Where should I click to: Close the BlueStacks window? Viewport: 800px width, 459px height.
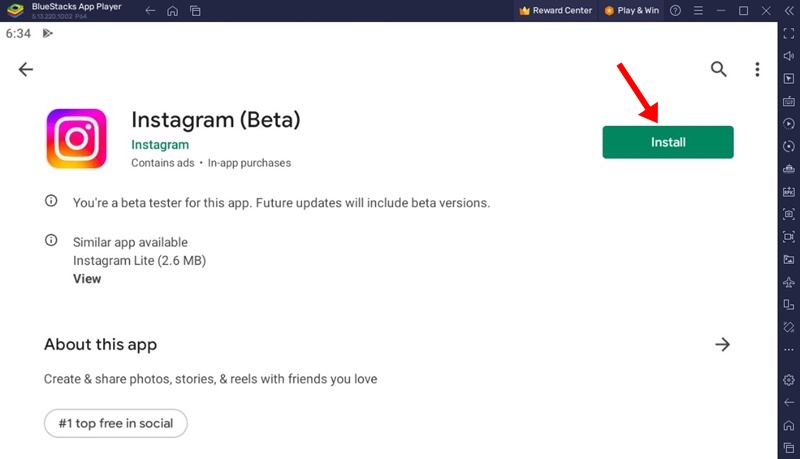pos(766,10)
